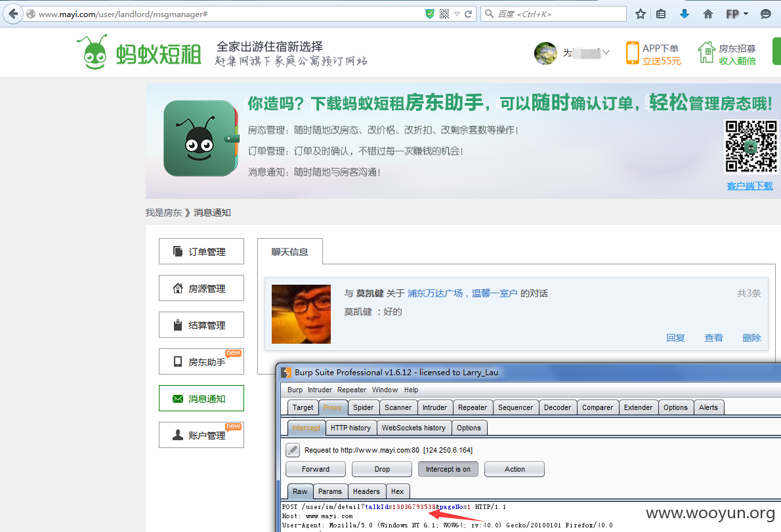Screen dimensions: 781x532
Task: Switch to Burp Comparer tab
Action: (598, 407)
